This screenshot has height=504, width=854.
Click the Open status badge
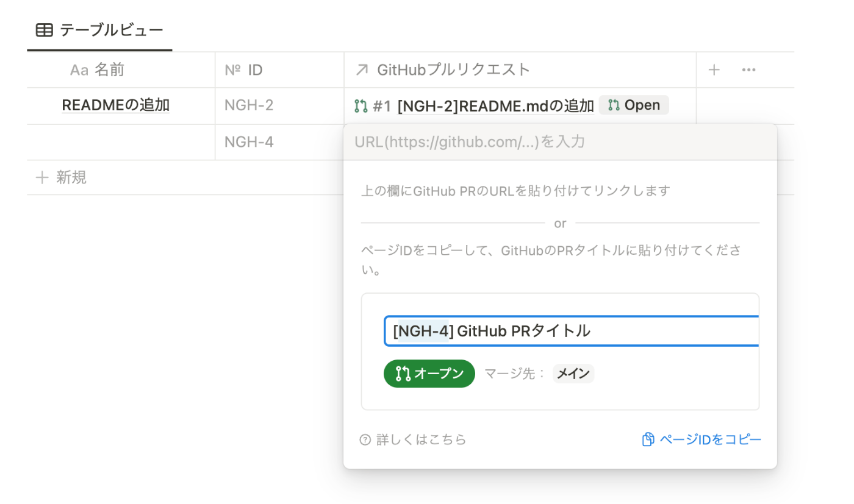634,105
